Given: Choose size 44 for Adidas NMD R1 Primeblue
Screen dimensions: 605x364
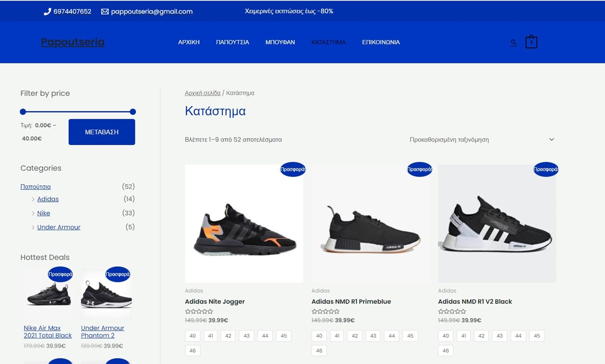Looking at the screenshot, I should pos(391,336).
